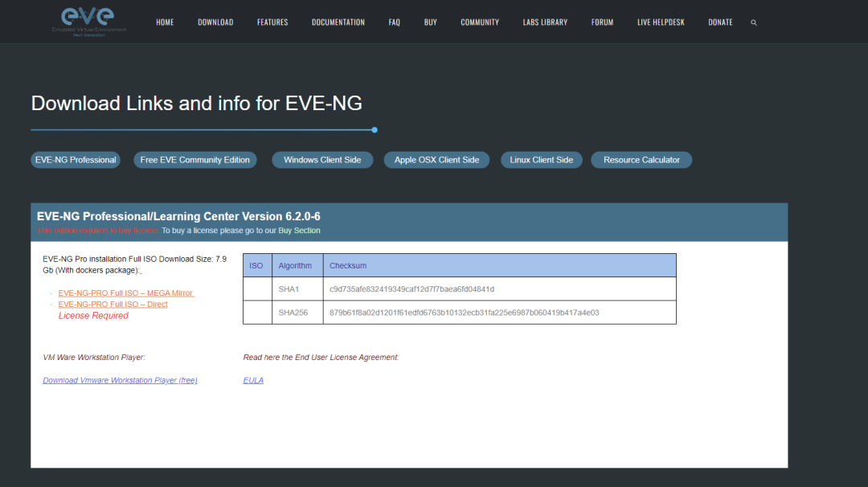Download EVE-NG-PRO Full ISO MEGA Mirror
The height and width of the screenshot is (487, 868).
click(125, 293)
